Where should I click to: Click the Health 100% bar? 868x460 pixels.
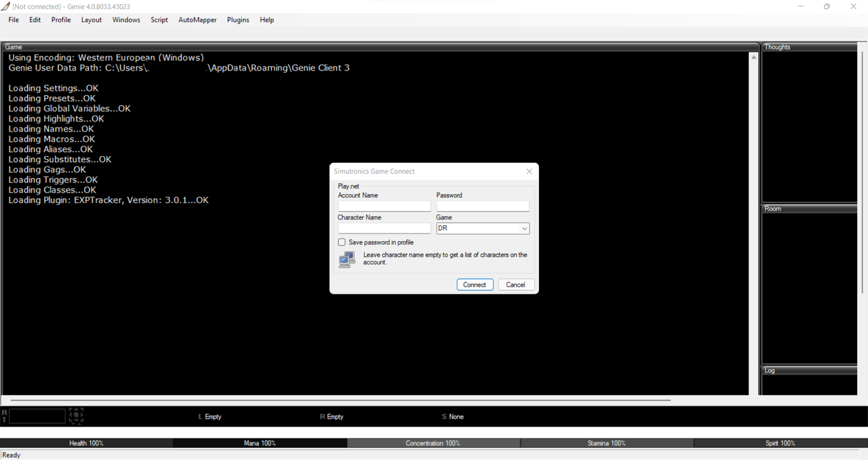(x=87, y=443)
